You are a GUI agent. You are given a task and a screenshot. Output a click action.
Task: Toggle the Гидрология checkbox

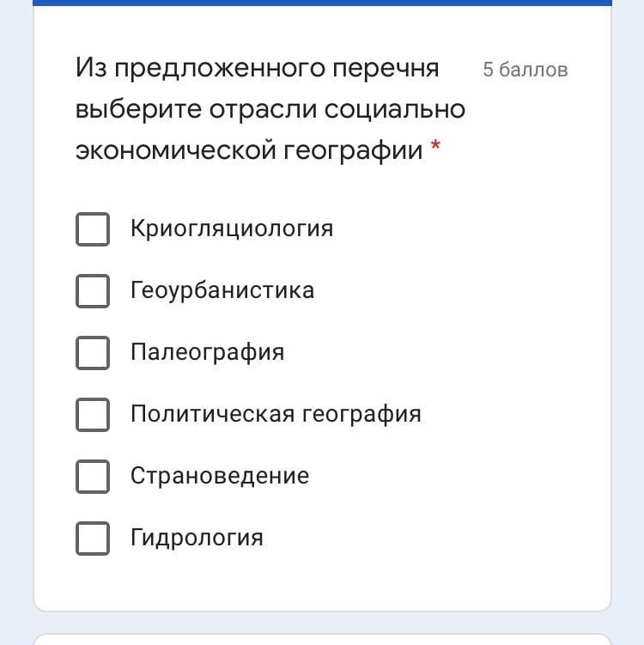coord(93,539)
